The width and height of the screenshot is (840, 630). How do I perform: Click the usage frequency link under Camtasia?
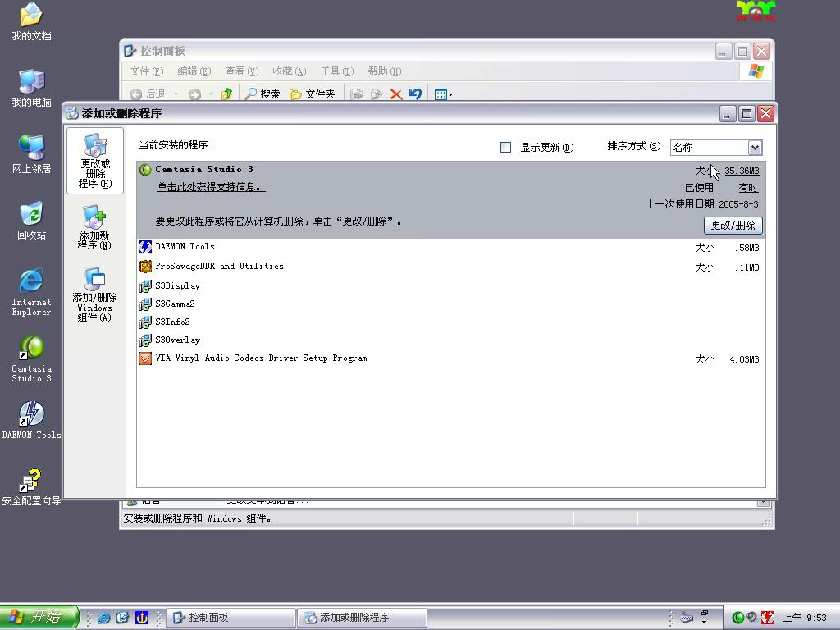pos(748,188)
